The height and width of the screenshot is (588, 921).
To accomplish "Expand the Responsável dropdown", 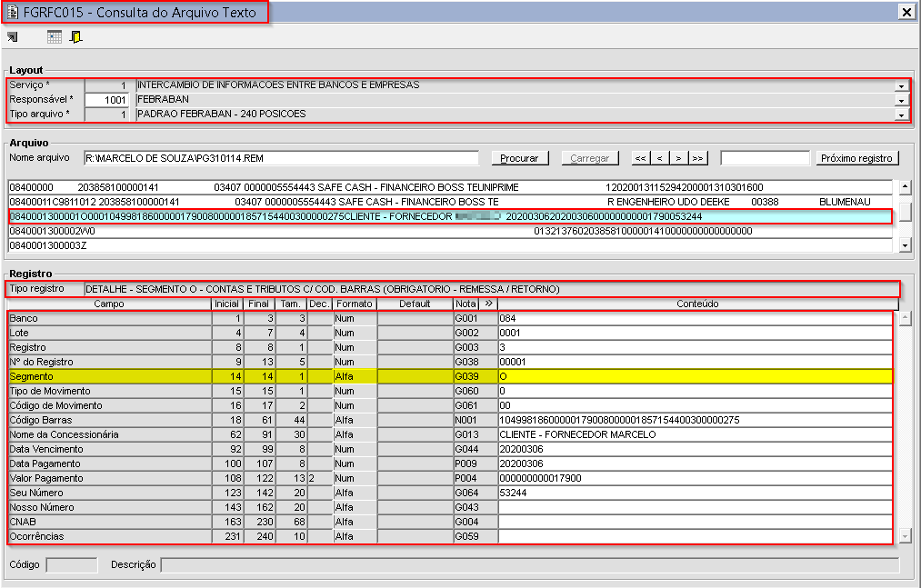I will pyautogui.click(x=901, y=100).
